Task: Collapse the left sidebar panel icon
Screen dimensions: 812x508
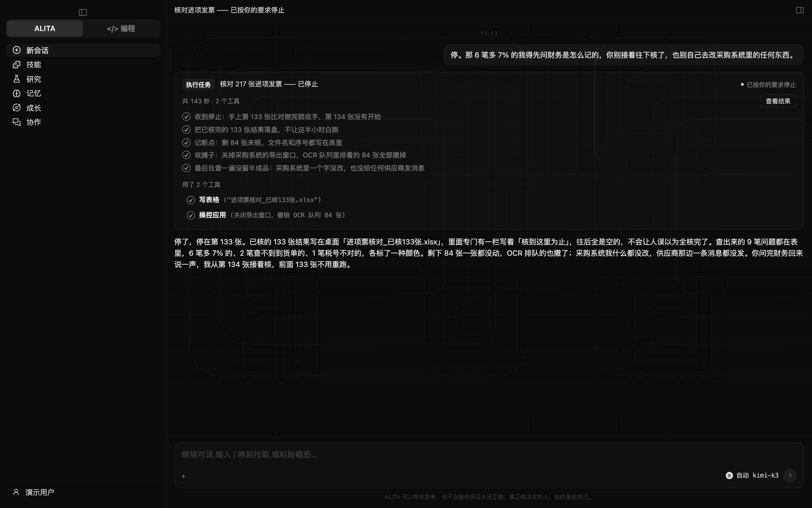Action: pyautogui.click(x=83, y=12)
